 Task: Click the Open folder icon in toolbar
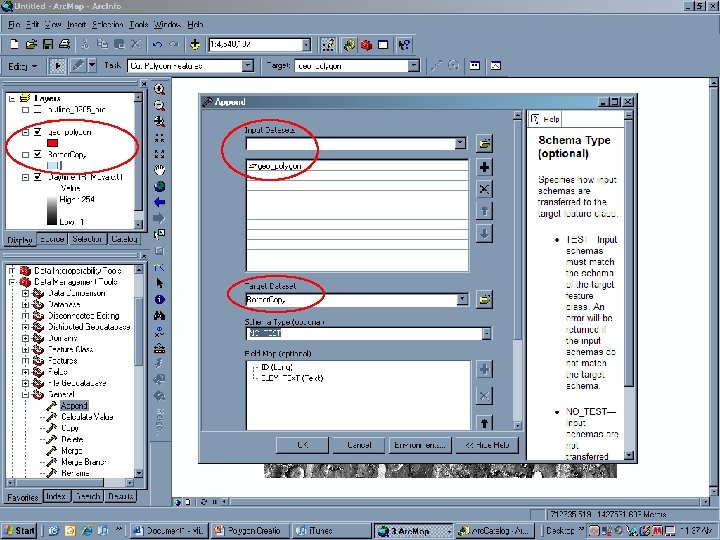pos(31,45)
